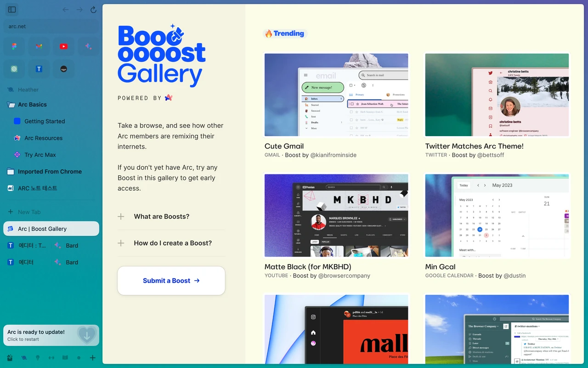Screen dimensions: 588x368
Task: Switch to the open book Space icon
Action: tap(65, 358)
